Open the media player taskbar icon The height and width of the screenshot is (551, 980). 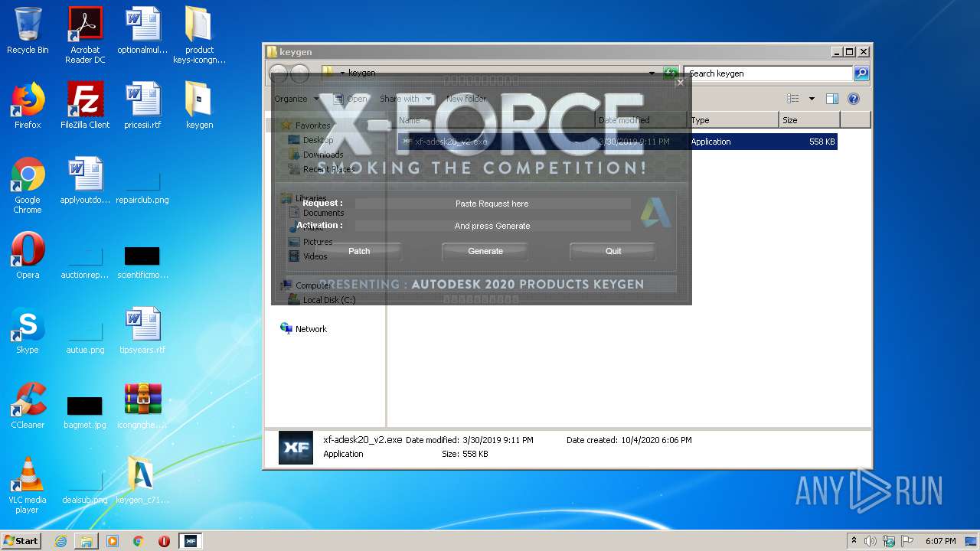pos(113,541)
